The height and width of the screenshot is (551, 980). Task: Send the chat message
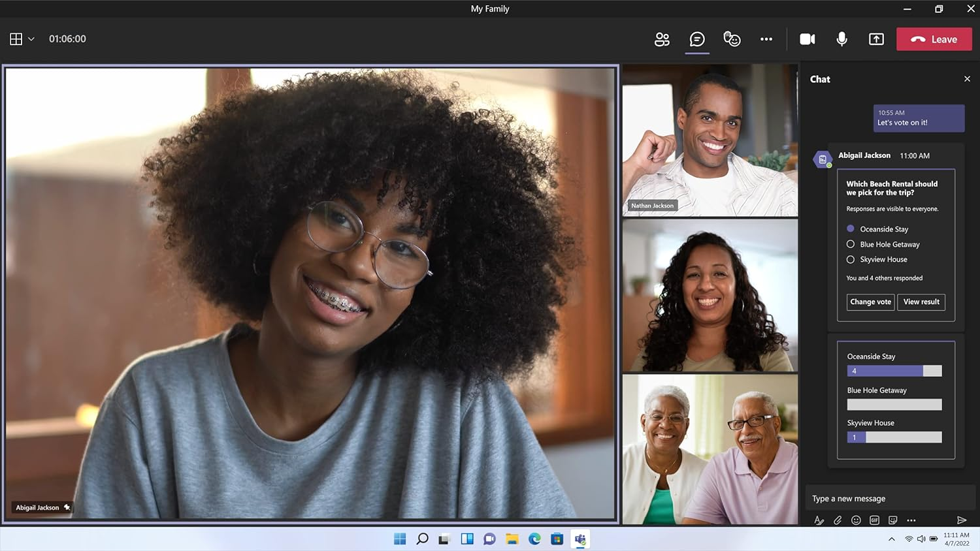962,520
